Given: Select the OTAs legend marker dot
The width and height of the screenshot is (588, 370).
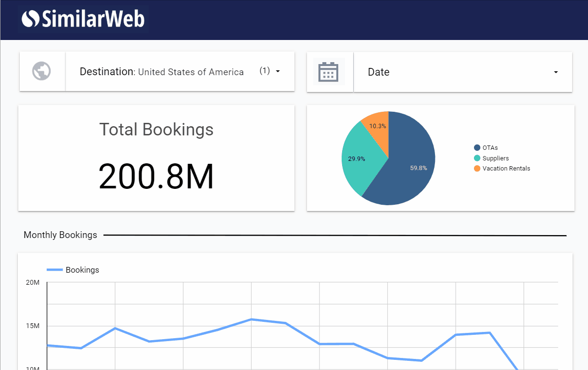Looking at the screenshot, I should [x=477, y=147].
